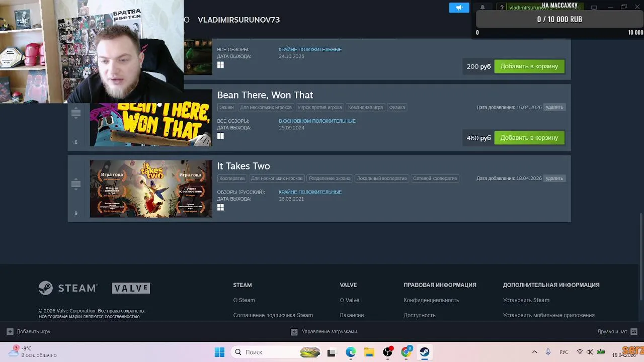Select the Локальный кооператив tag
Screen dimensions: 644x362
(382, 178)
